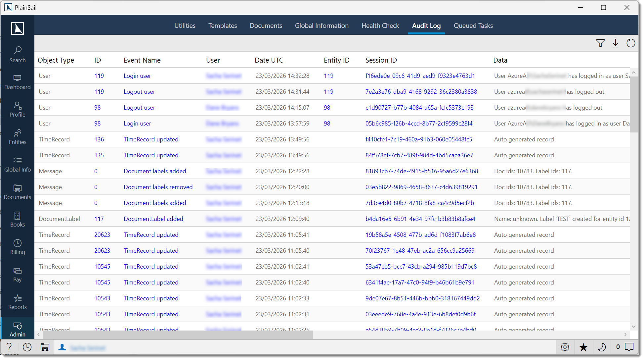Image resolution: width=644 pixels, height=360 pixels.
Task: Click the TimeRecord ID 20623 link
Action: click(102, 234)
